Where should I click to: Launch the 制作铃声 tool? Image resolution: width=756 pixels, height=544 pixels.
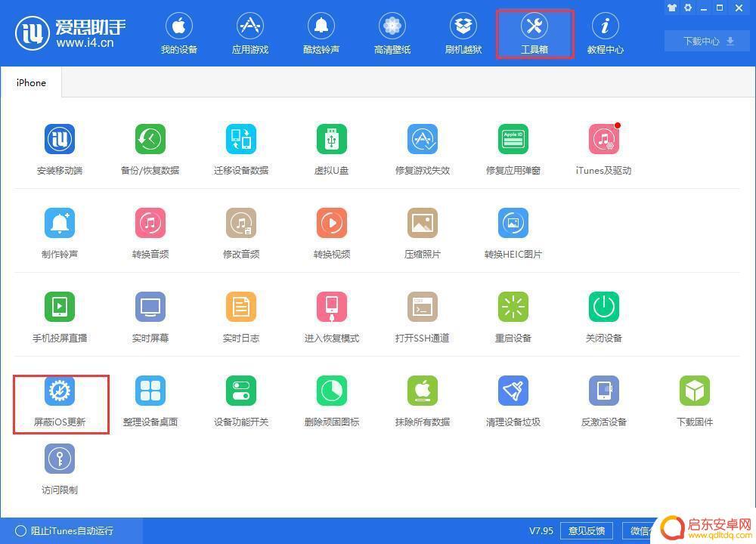tap(60, 223)
